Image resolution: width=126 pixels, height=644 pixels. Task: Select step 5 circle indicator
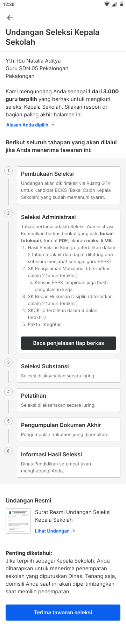tap(8, 421)
